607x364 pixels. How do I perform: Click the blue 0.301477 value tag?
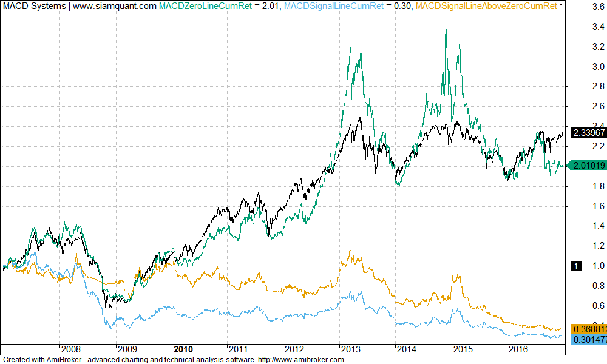coord(589,340)
